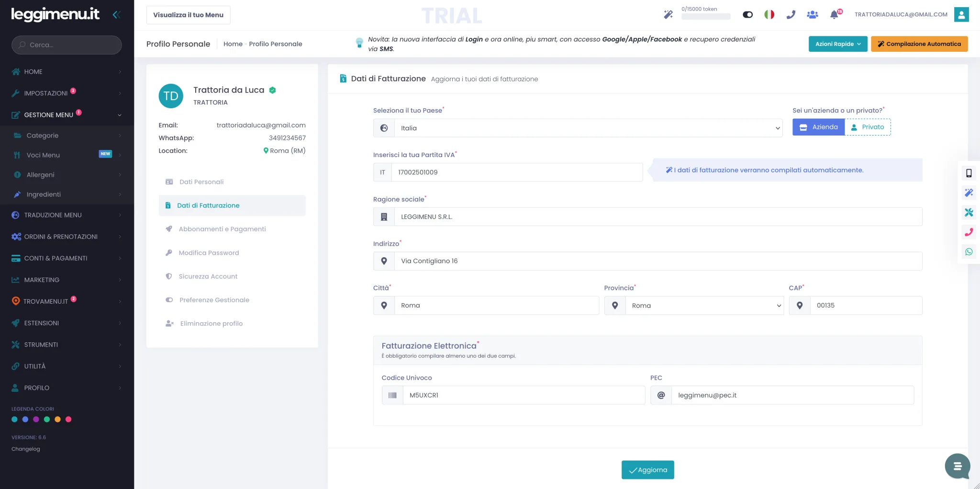Toggle the dark mode switch in header
Viewport: 980px width, 489px height.
tap(747, 14)
